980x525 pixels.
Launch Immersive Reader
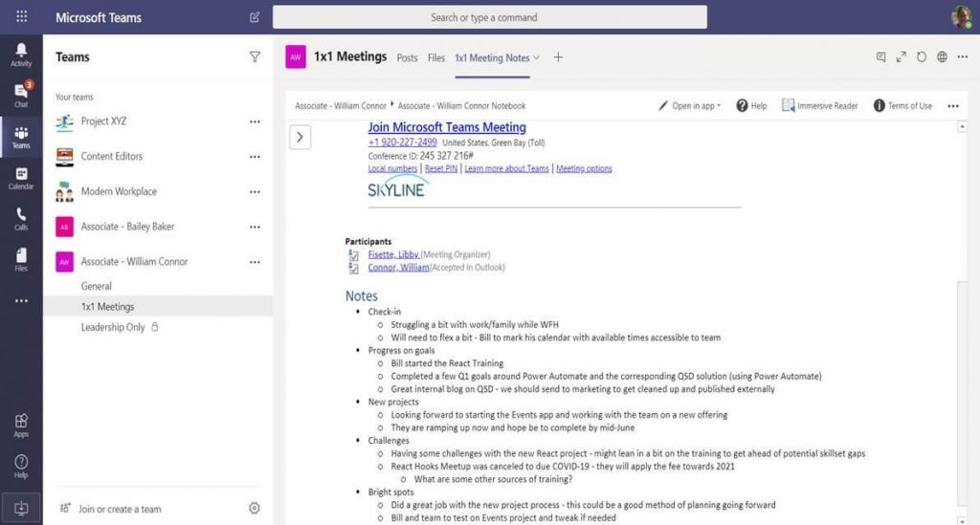(819, 105)
